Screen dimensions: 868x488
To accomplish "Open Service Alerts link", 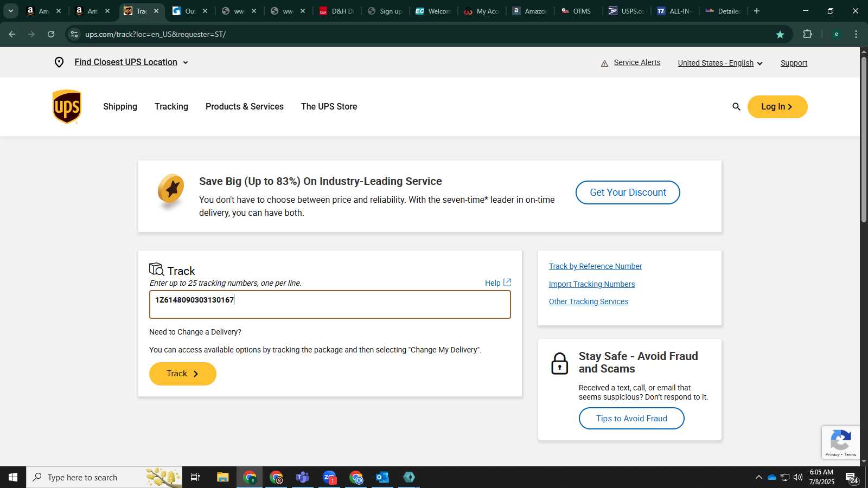I will click(x=637, y=62).
